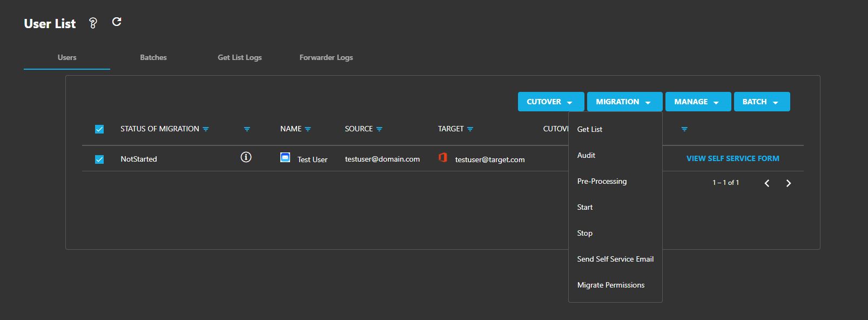This screenshot has height=320, width=868.
Task: Choose Migrate Permissions menu item
Action: [x=610, y=285]
